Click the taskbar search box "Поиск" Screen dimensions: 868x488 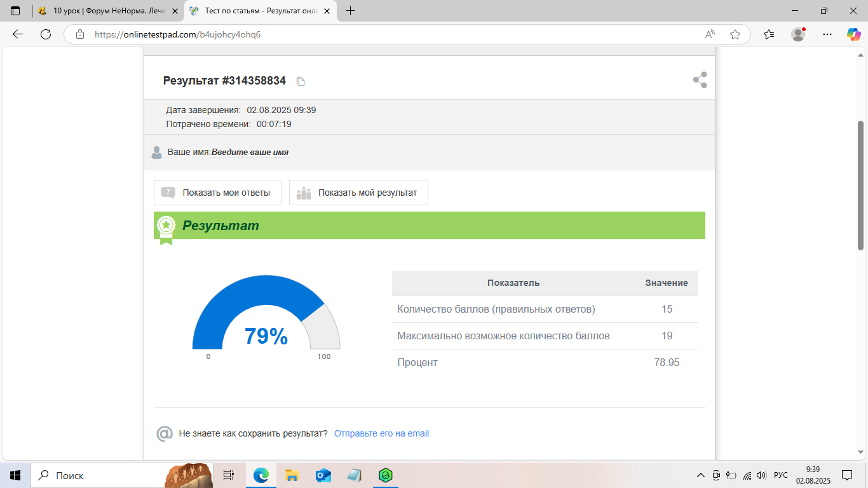123,475
